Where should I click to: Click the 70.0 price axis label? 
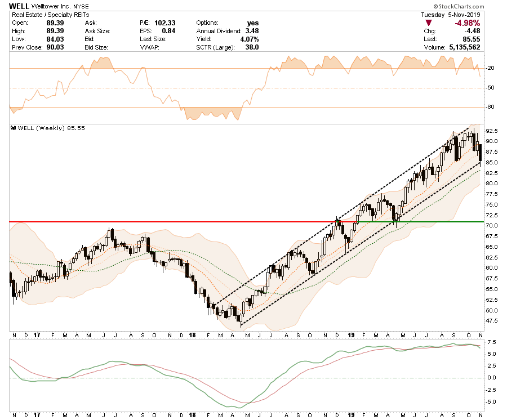point(492,226)
